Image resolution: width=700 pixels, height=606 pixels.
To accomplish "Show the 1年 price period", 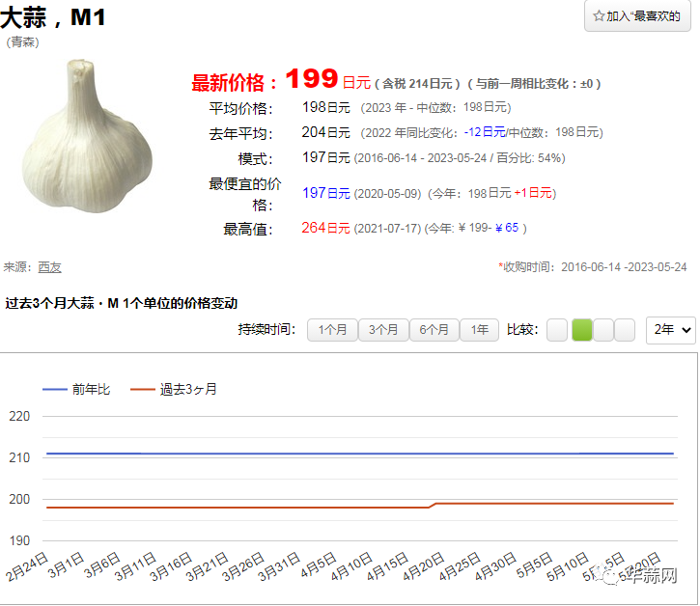I will [x=480, y=330].
